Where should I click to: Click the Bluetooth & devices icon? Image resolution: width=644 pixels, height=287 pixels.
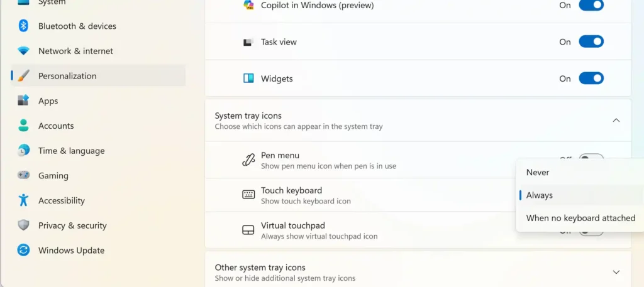click(23, 26)
